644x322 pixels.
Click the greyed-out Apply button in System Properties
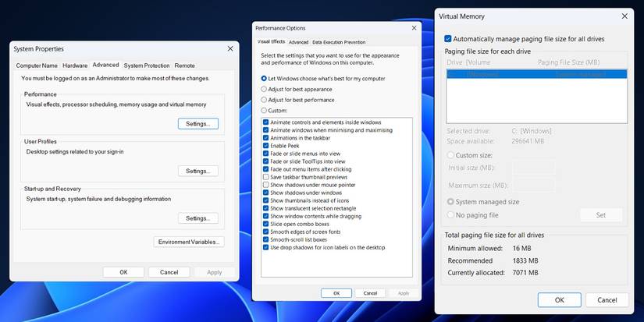[215, 272]
